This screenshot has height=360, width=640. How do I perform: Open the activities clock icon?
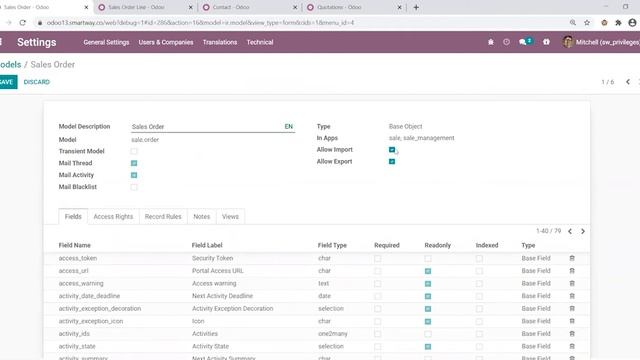click(x=506, y=42)
